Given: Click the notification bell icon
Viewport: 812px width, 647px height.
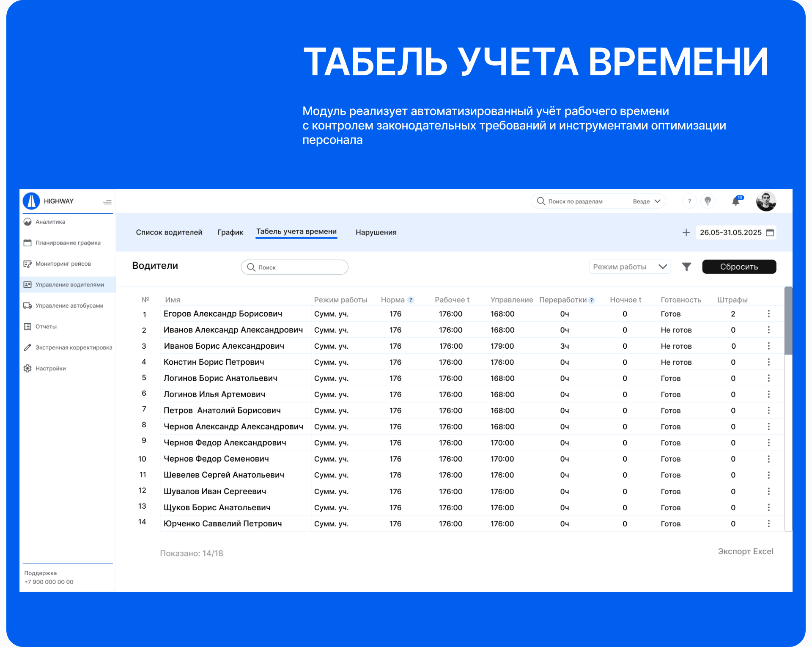Looking at the screenshot, I should click(736, 201).
